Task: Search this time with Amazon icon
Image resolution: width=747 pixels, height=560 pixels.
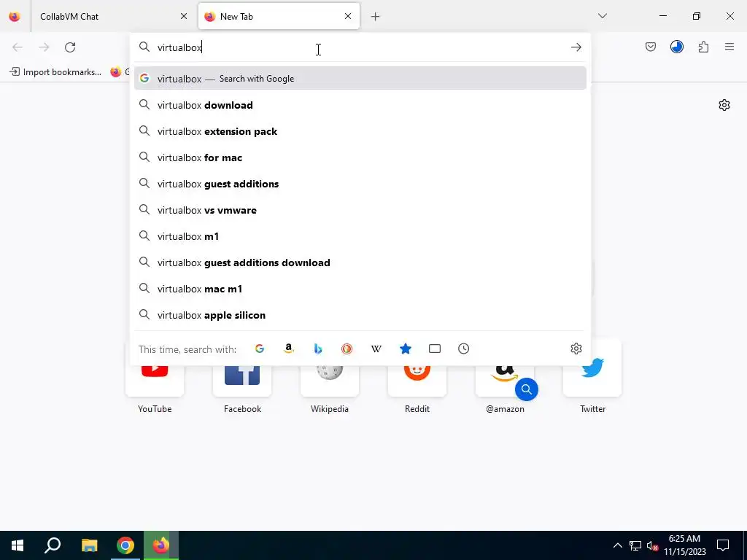Action: (289, 349)
